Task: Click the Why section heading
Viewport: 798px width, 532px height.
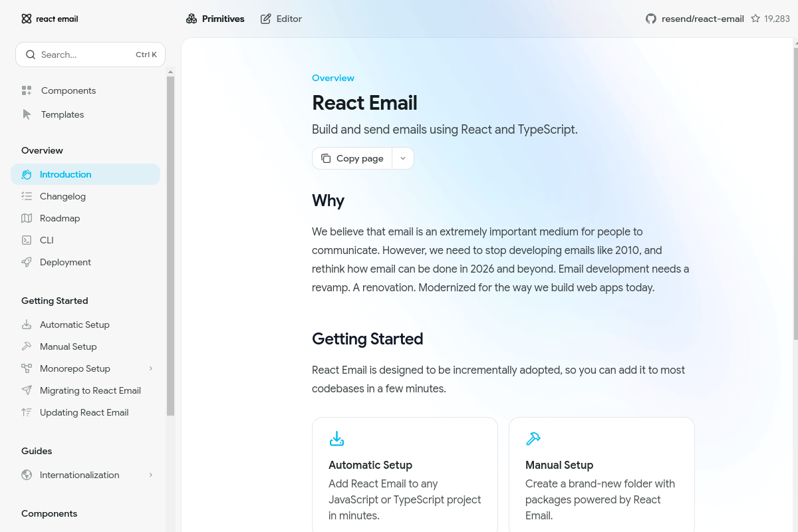Action: [x=329, y=201]
